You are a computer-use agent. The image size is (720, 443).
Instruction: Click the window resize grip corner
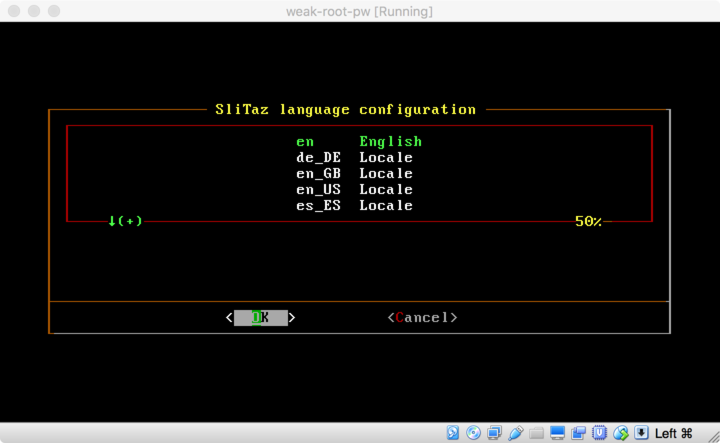714,437
